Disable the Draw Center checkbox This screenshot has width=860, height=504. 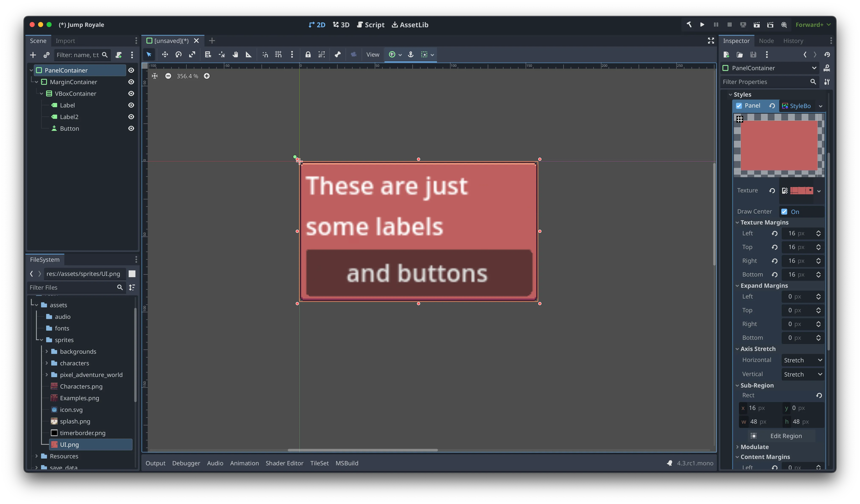click(784, 212)
